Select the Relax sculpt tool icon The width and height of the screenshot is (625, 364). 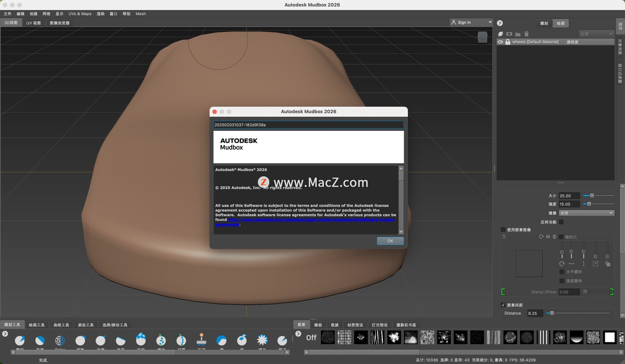(x=60, y=340)
